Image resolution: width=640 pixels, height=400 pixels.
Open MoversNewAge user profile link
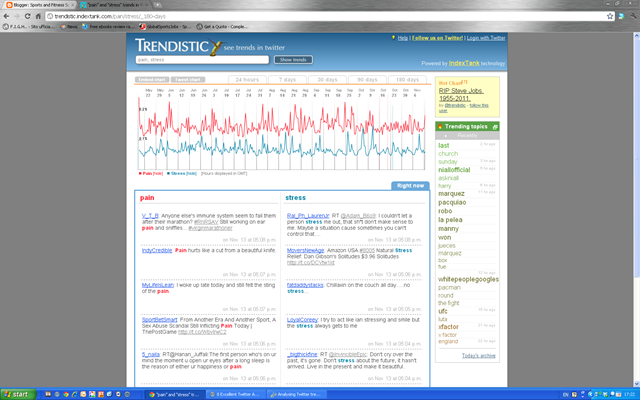305,250
